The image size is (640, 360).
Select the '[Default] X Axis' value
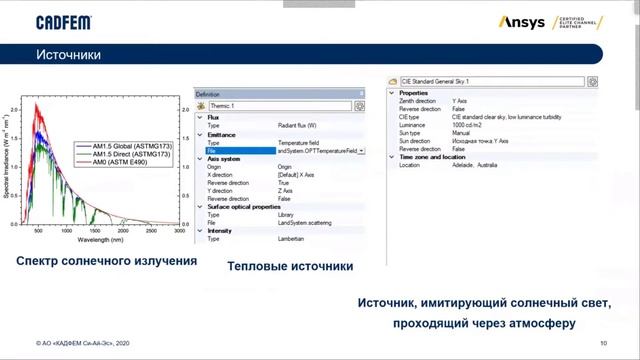point(296,175)
